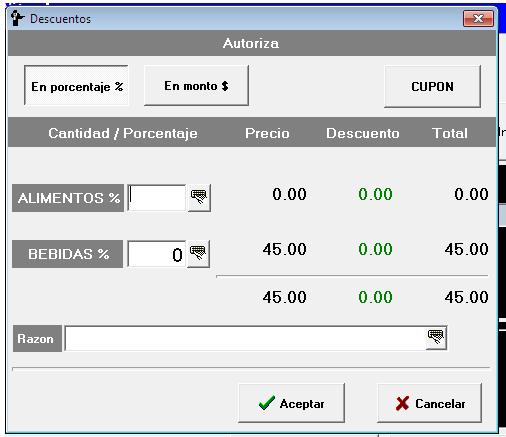Click the Autoriza header bar
The image size is (506, 437).
click(252, 43)
